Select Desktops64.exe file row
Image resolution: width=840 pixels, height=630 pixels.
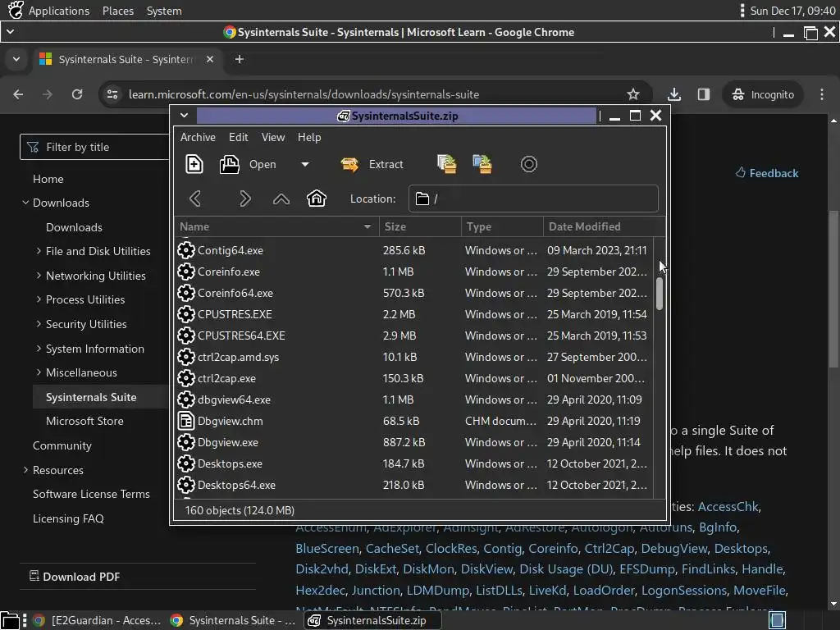point(413,485)
